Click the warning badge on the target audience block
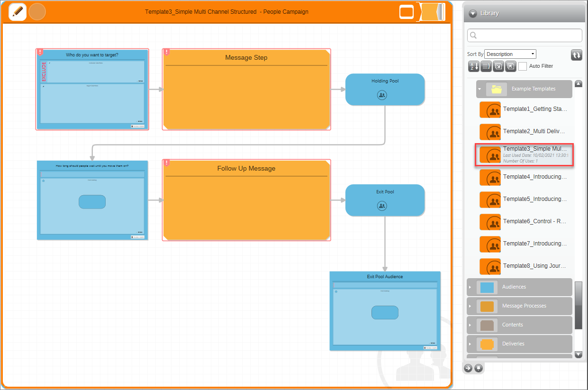This screenshot has height=390, width=588. pos(40,52)
